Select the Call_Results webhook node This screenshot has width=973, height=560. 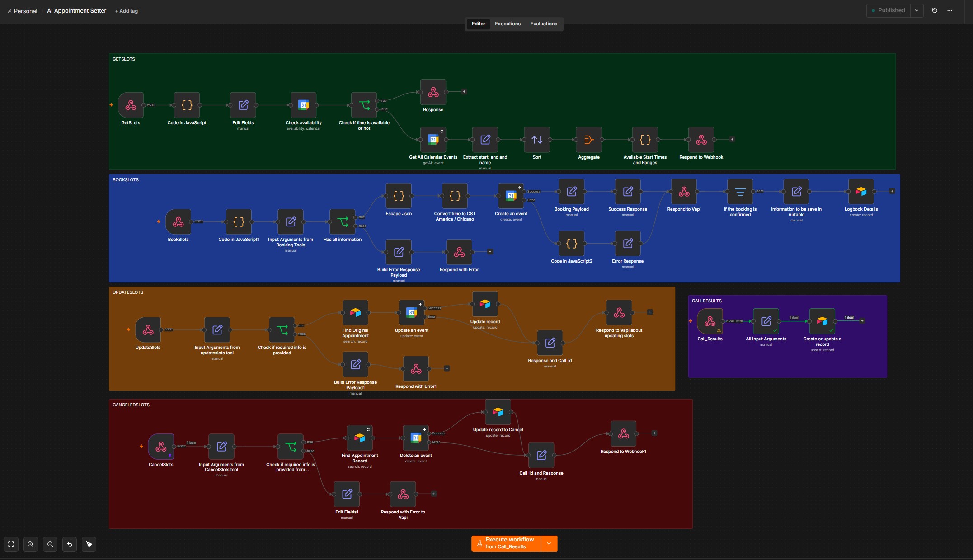point(710,321)
